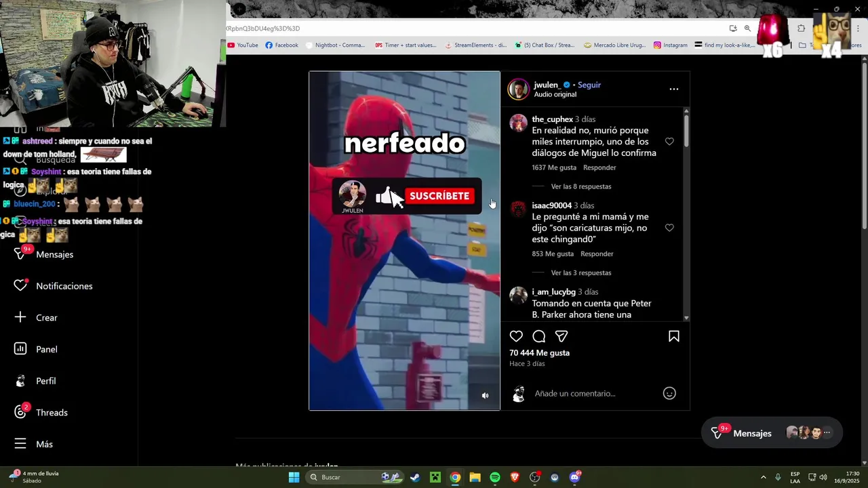Reply to isaac90004's comment via Responder
Image resolution: width=868 pixels, height=488 pixels.
click(x=597, y=253)
